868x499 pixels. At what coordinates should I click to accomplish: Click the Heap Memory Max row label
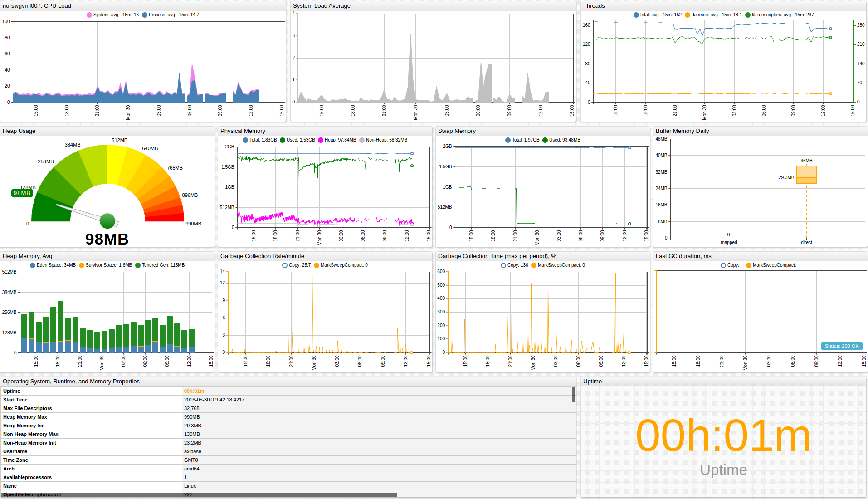click(x=25, y=417)
